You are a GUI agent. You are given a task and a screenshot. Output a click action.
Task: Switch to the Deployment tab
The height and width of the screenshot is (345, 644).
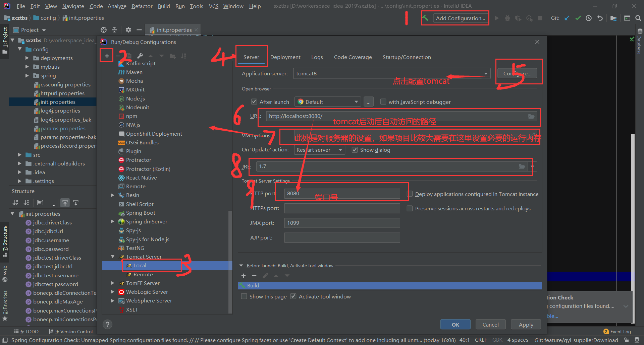coord(285,57)
